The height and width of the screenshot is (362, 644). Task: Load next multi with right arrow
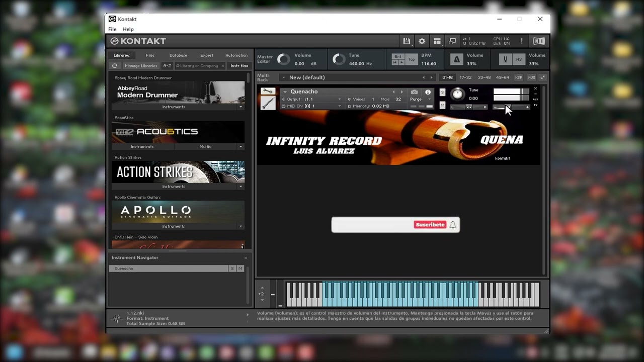[x=431, y=77]
